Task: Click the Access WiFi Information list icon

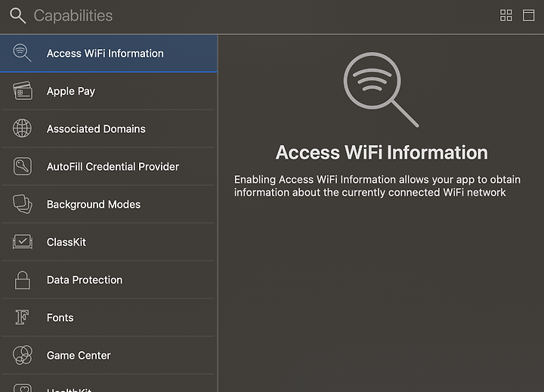Action: [22, 53]
